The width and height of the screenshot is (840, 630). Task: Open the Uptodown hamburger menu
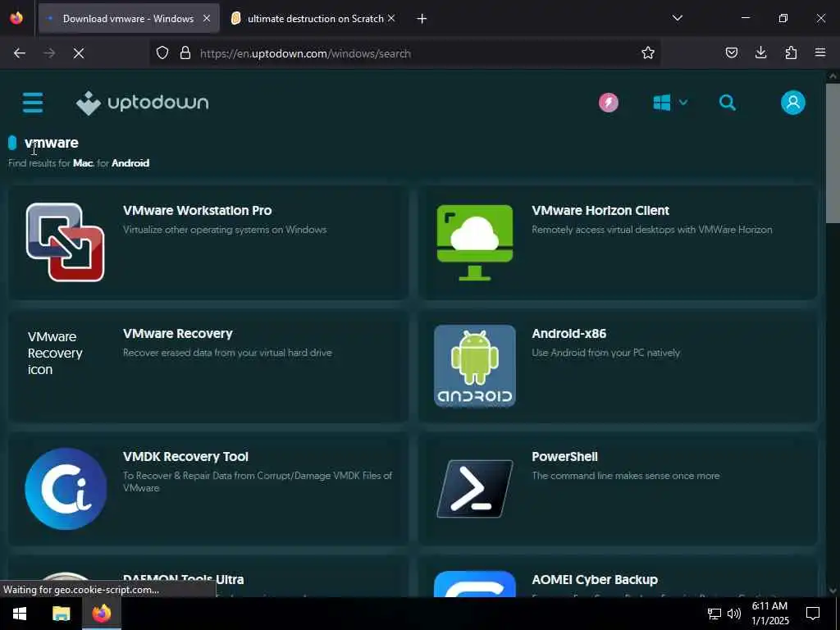[x=33, y=103]
